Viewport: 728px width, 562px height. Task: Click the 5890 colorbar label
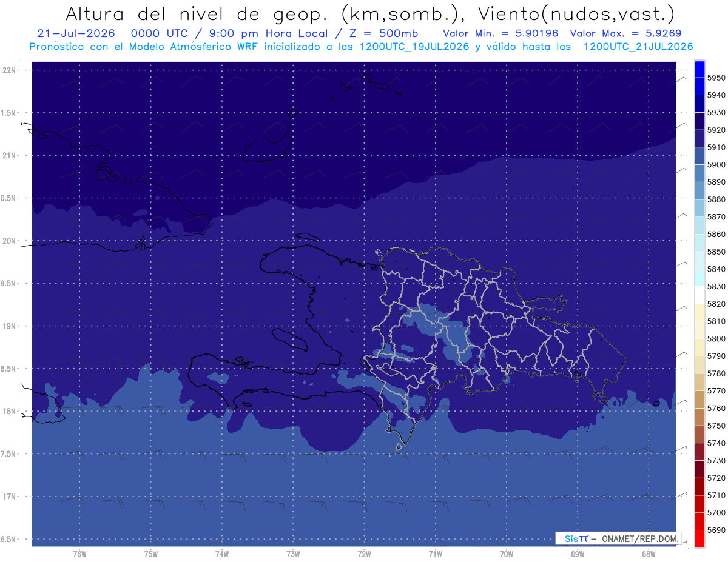716,182
